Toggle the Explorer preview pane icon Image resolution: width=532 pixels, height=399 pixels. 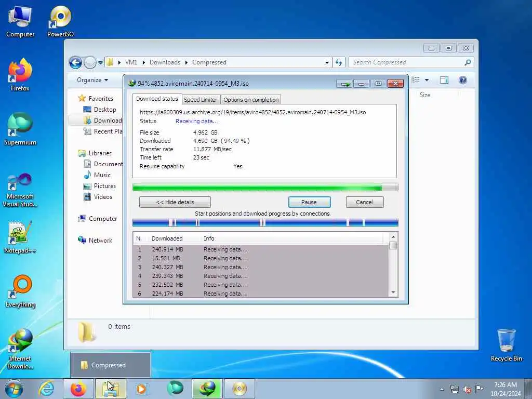[444, 79]
